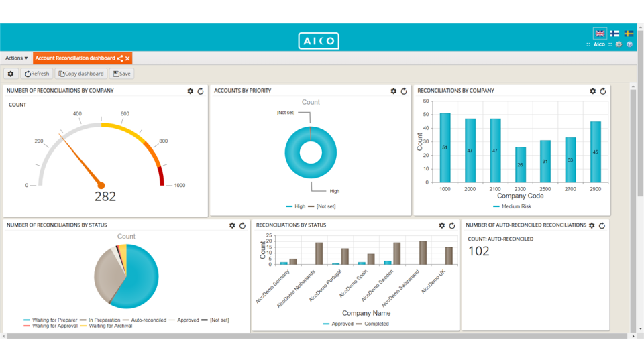The width and height of the screenshot is (644, 362).
Task: Open settings for Number of Reconciliations by Company widget
Action: pyautogui.click(x=191, y=91)
